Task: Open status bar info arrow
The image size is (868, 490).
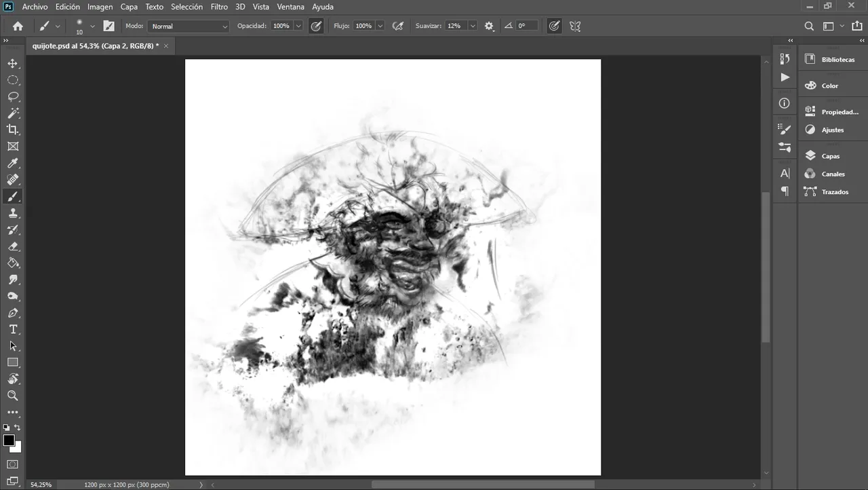Action: [201, 485]
